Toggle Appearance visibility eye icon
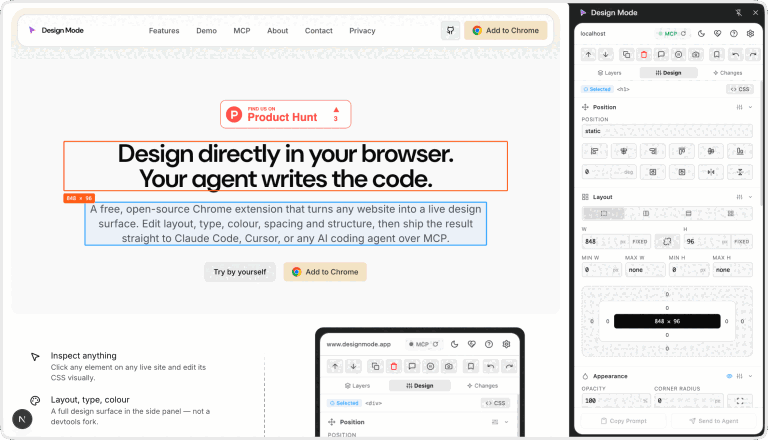 click(x=729, y=376)
